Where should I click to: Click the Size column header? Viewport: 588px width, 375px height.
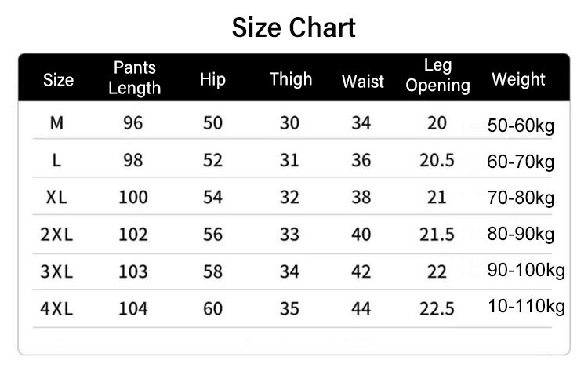coord(58,80)
